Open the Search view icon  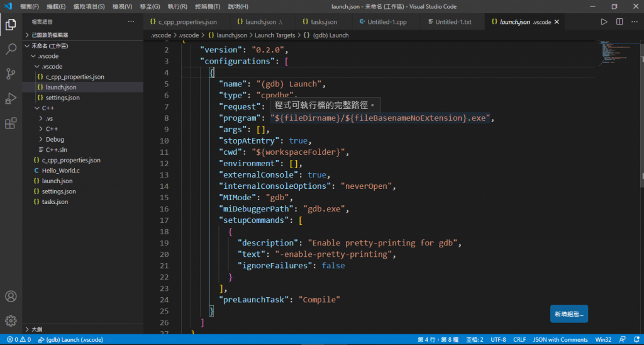click(x=11, y=49)
